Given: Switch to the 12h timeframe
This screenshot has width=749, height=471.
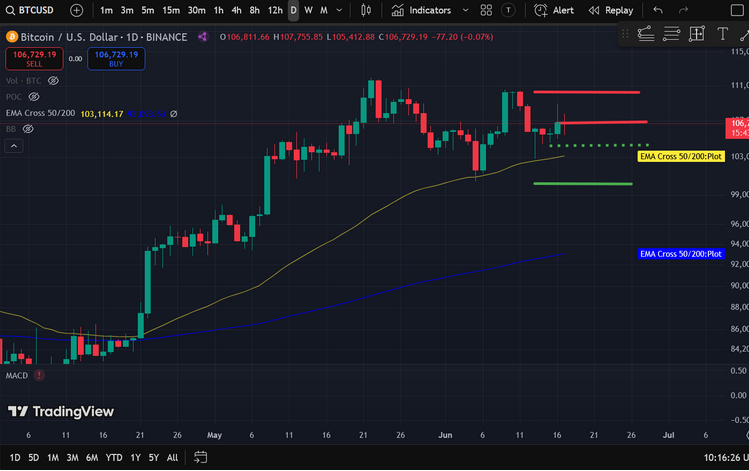Looking at the screenshot, I should [275, 10].
